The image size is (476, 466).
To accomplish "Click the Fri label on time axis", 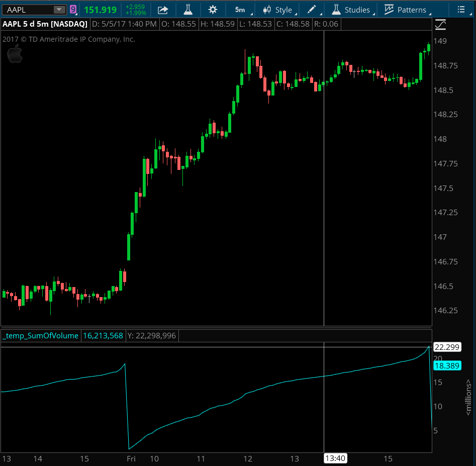I will (x=131, y=458).
